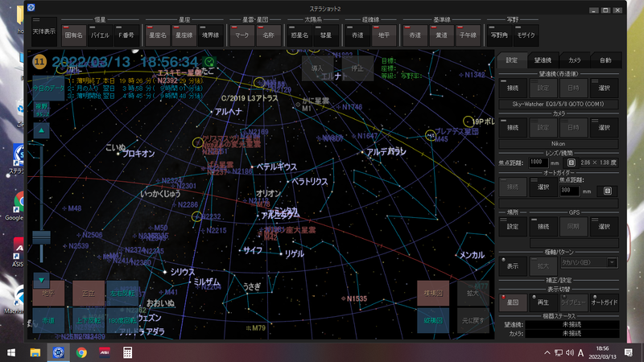
Task: Click the autoguider 選択 select button
Action: coord(543,187)
